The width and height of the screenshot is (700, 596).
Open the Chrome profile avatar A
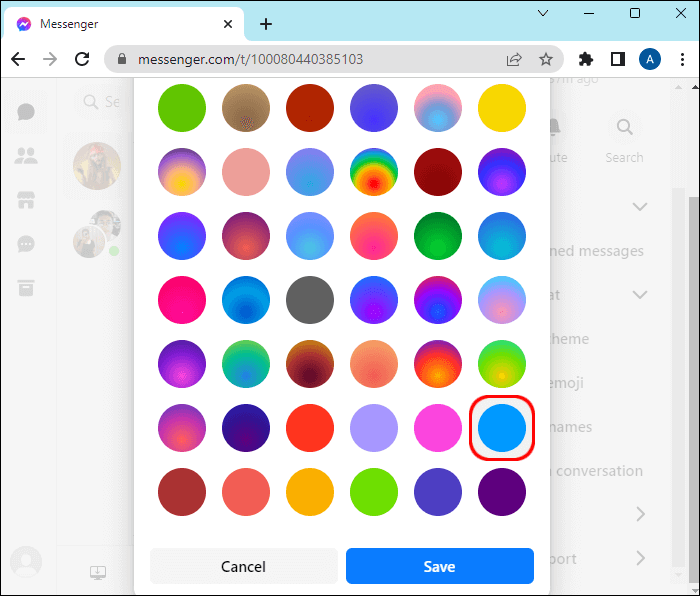coord(650,59)
